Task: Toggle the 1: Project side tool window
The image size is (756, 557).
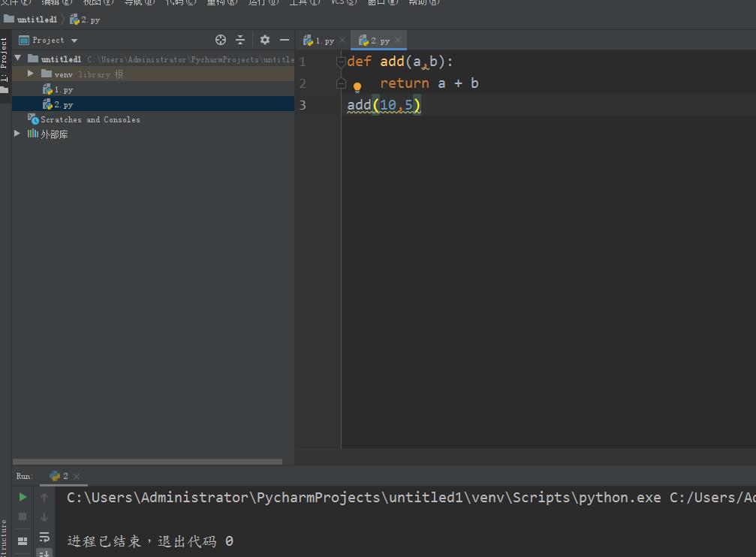Action: [5, 60]
